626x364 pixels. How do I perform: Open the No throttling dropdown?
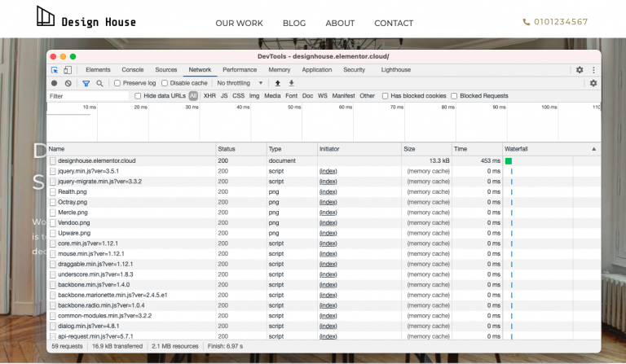click(x=240, y=83)
